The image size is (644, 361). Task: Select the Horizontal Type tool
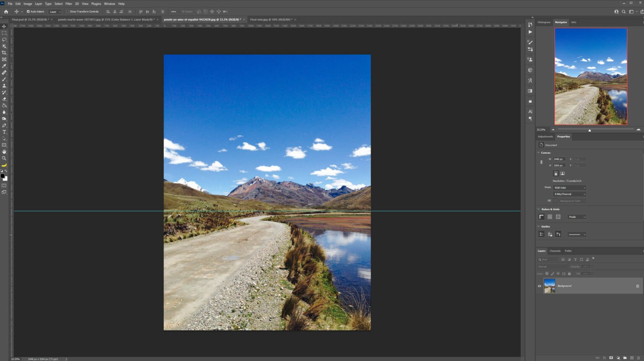tap(4, 132)
